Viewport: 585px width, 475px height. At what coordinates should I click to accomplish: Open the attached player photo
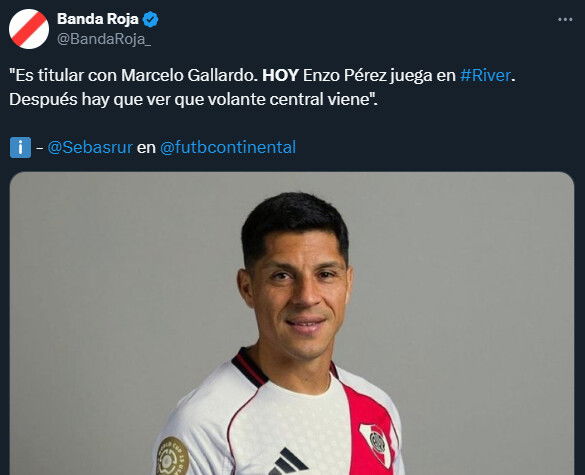[292, 323]
